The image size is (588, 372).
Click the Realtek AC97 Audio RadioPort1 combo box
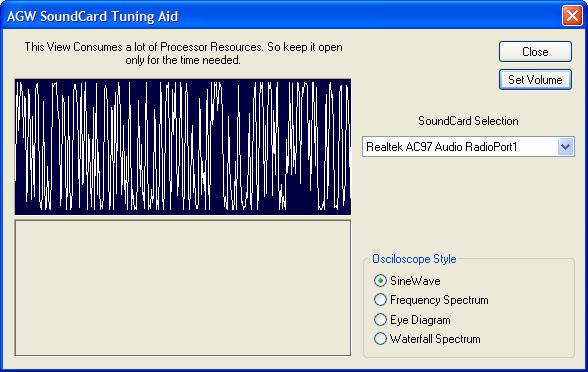[468, 147]
